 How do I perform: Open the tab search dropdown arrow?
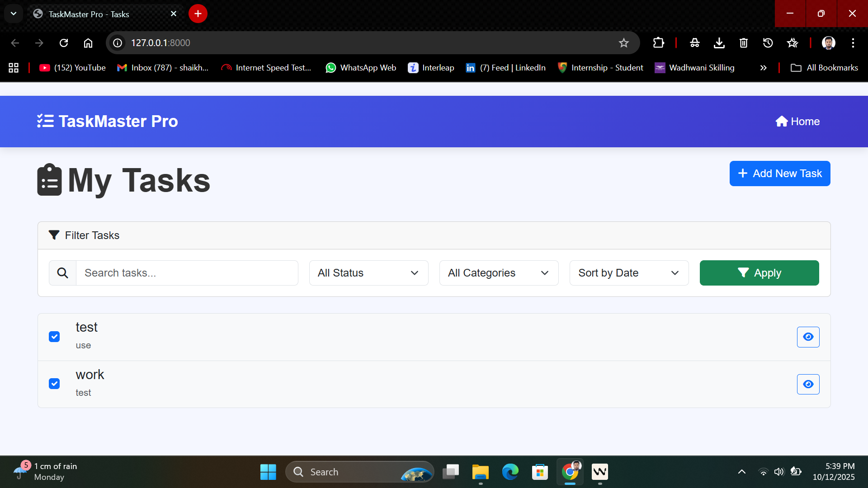(14, 14)
